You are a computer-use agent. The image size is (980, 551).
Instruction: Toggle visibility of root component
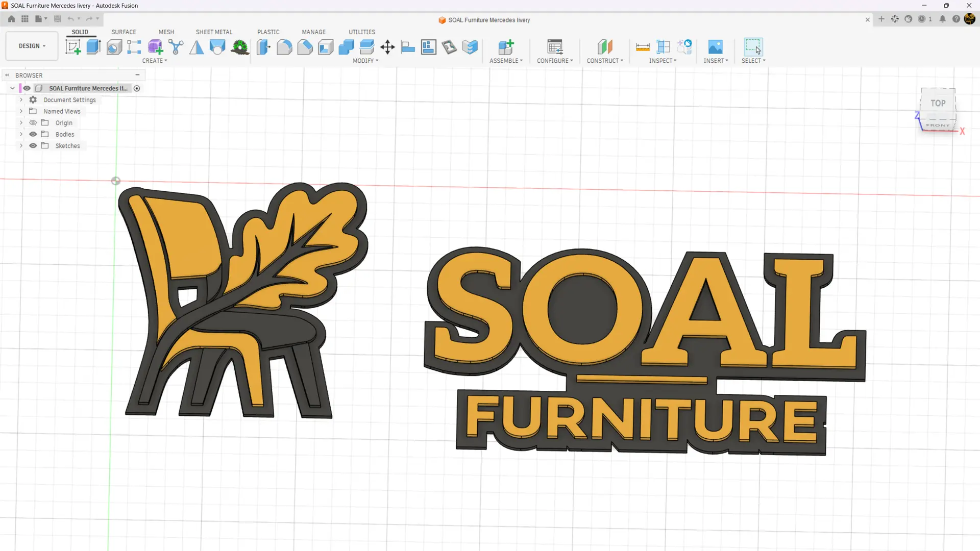[x=27, y=88]
